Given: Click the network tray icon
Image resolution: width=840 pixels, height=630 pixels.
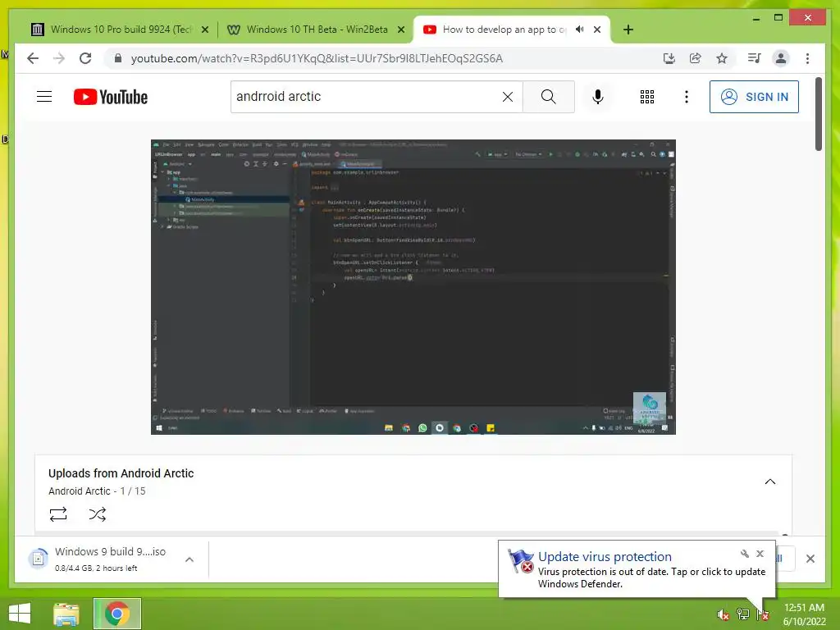Looking at the screenshot, I should [742, 614].
